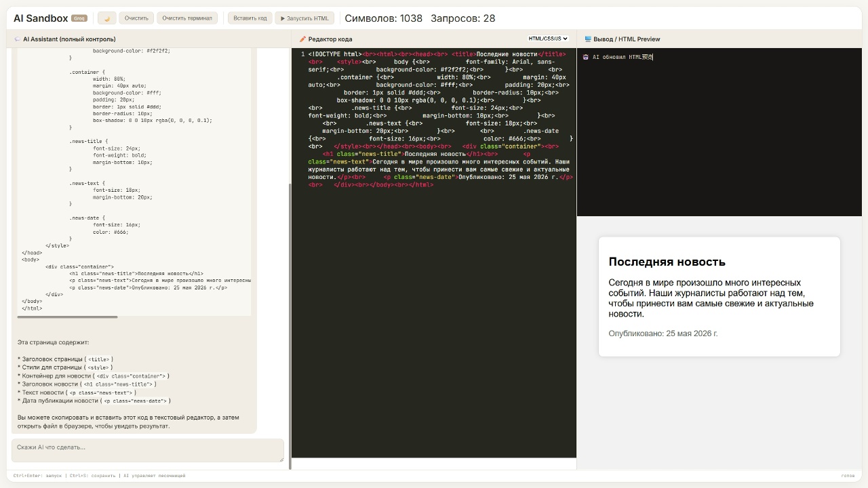868x488 pixels.
Task: Click the Редактор кода panel title
Action: [x=330, y=39]
